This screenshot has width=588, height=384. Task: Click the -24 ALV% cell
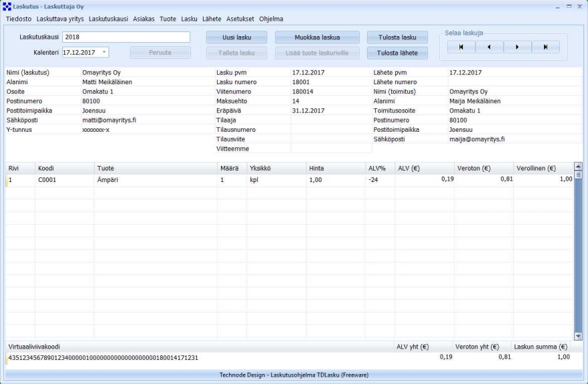coord(380,180)
